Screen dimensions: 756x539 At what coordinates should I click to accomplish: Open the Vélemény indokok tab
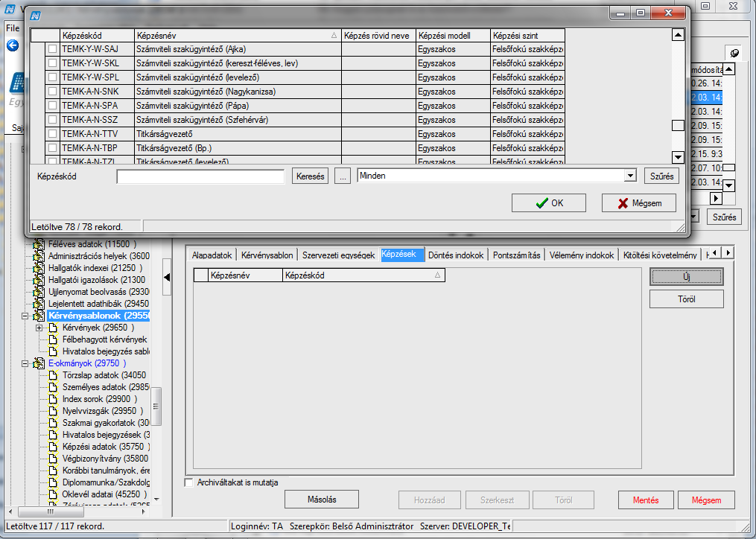pyautogui.click(x=582, y=255)
